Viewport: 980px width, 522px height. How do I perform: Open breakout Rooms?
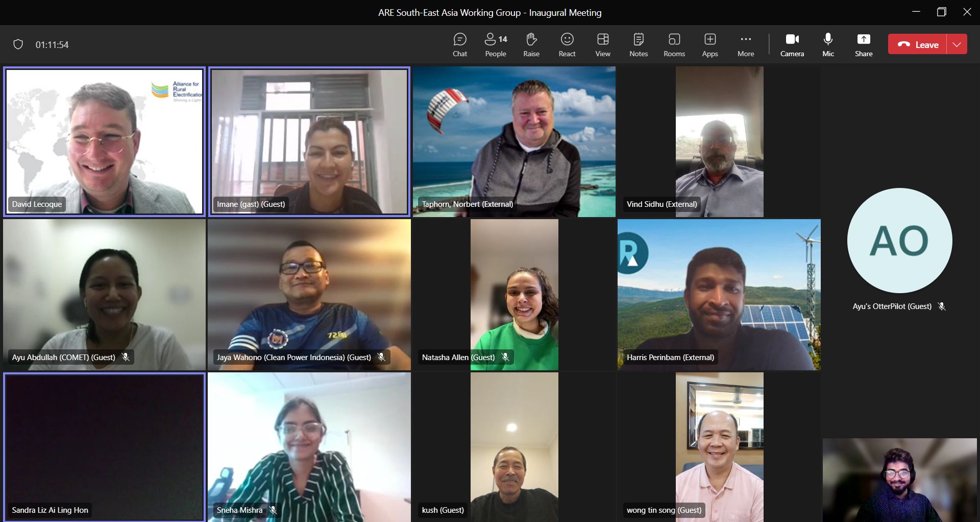click(674, 44)
